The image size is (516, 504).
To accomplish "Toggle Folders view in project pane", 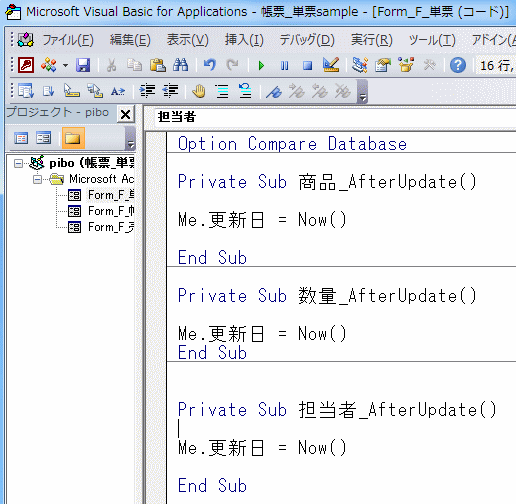I will pos(73,138).
